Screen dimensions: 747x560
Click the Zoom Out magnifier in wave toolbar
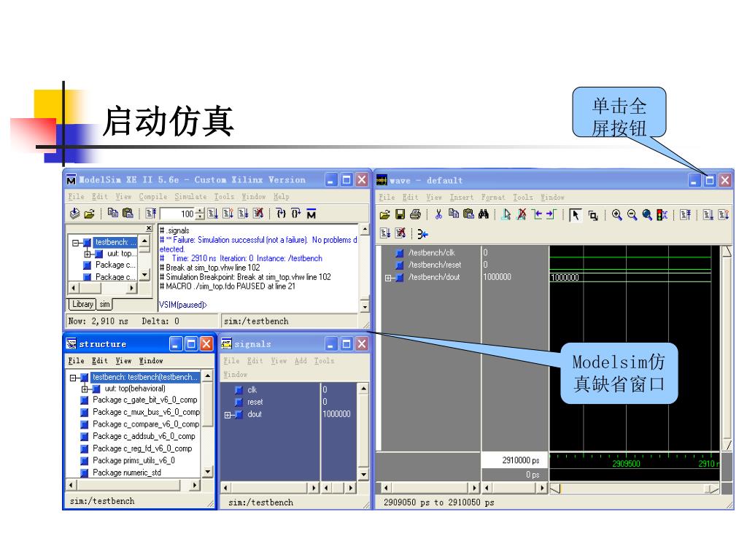(x=632, y=215)
